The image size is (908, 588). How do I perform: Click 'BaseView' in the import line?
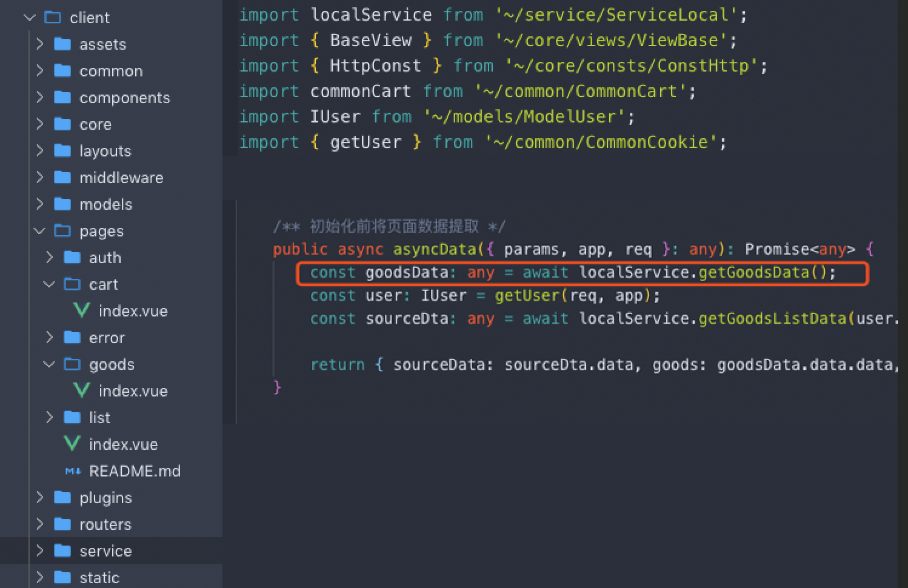click(x=371, y=41)
